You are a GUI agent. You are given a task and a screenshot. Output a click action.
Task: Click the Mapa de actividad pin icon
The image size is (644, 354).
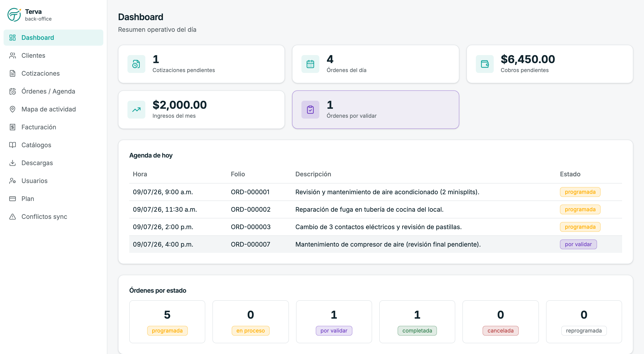point(13,109)
